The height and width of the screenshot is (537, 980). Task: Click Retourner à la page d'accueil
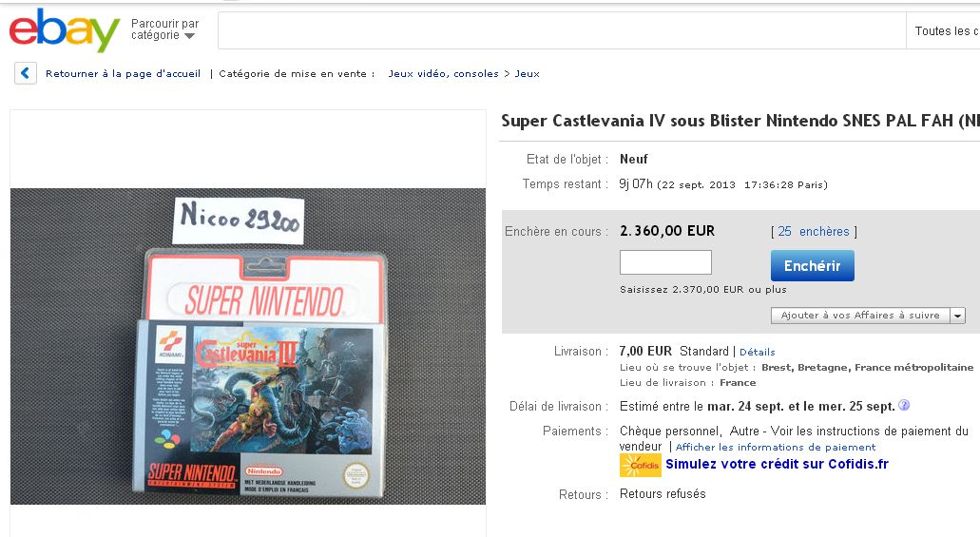[124, 73]
